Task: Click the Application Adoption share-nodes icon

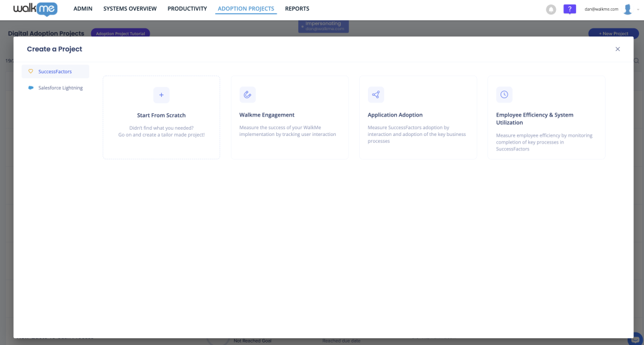Action: 375,95
